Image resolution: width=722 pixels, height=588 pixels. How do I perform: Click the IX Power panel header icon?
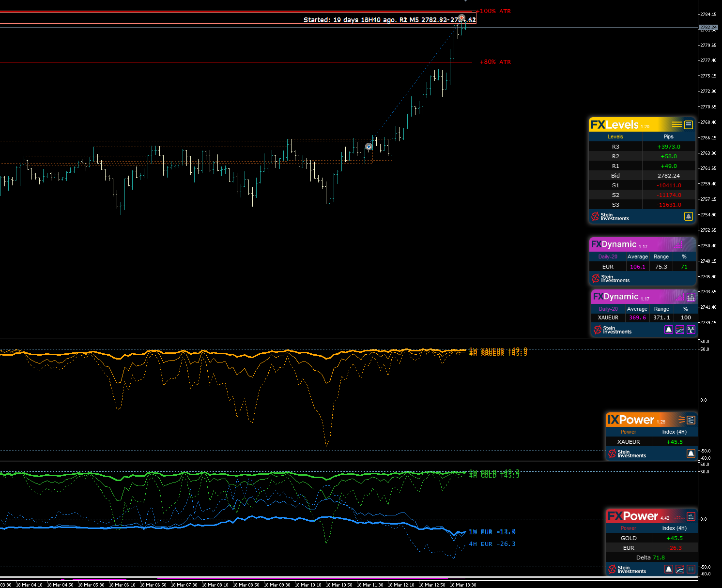[x=691, y=420]
